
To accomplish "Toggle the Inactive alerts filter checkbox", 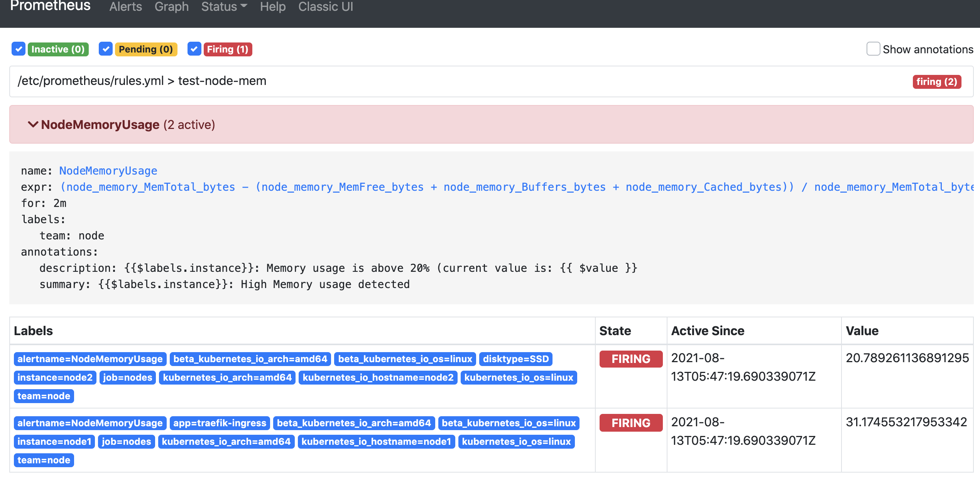I will tap(19, 49).
